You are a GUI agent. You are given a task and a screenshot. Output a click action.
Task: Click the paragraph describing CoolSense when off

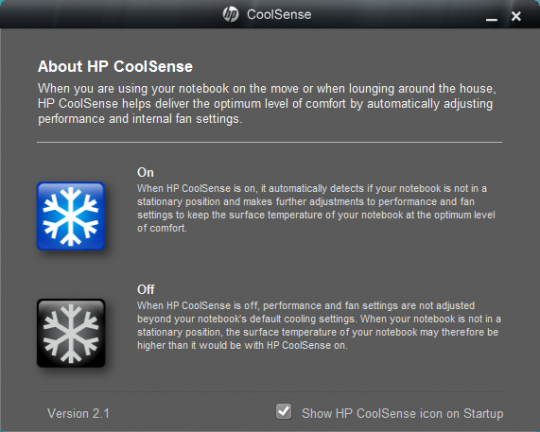[x=319, y=325]
